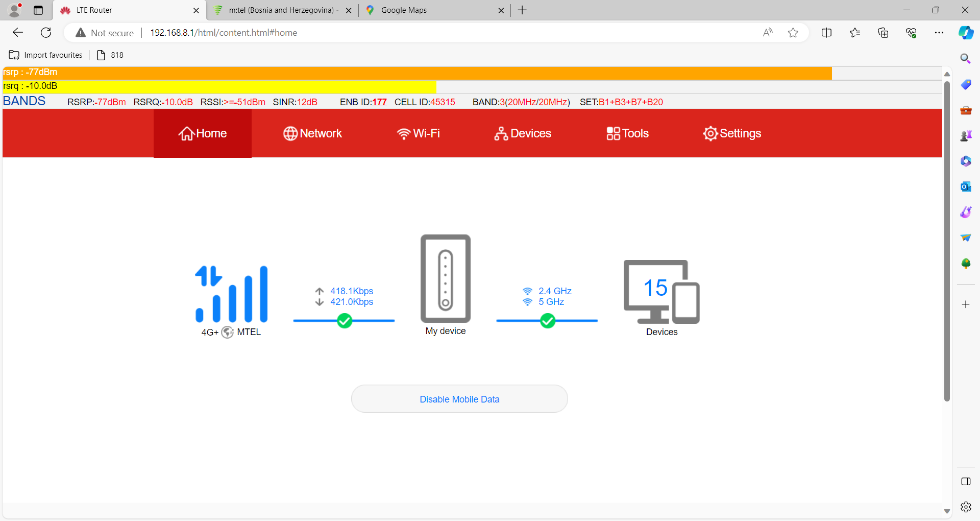Click the mobile connection green checkmark
980x521 pixels.
(x=345, y=321)
